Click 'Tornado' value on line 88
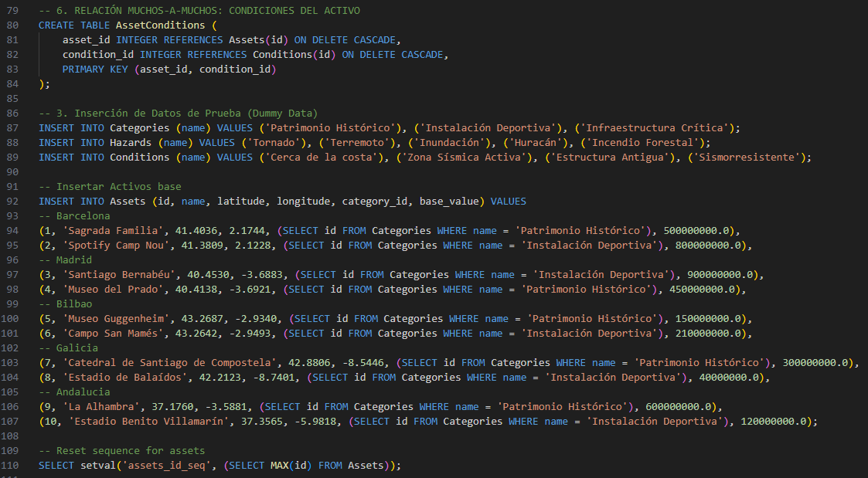 [274, 143]
